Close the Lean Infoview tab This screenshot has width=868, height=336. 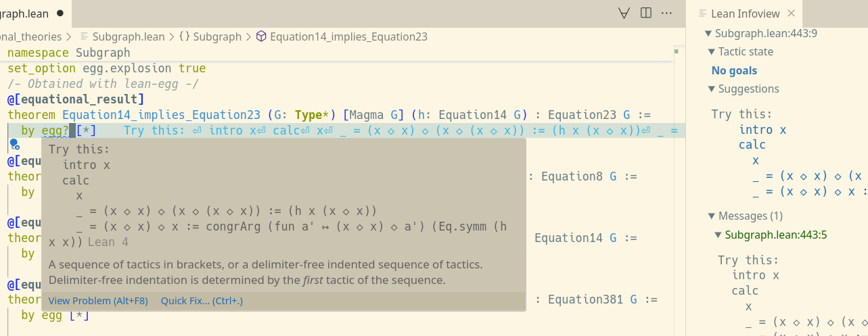[x=792, y=14]
